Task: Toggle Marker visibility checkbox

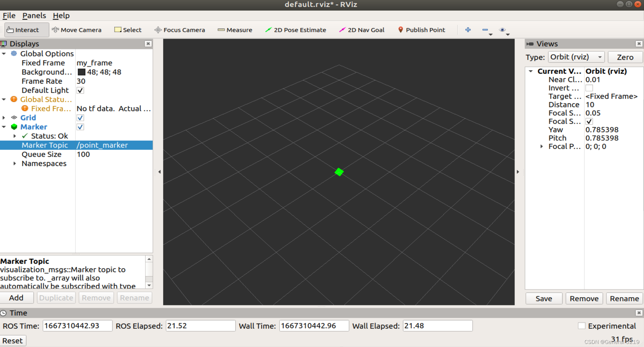Action: (x=80, y=127)
